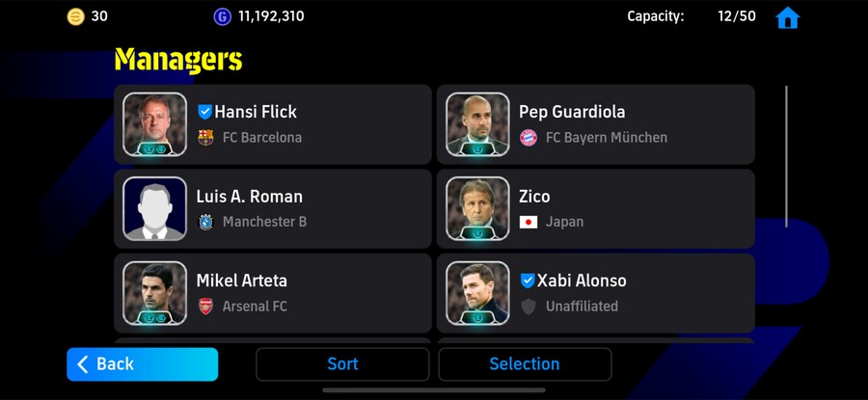
Task: Tap the Japan flag icon
Action: (529, 222)
